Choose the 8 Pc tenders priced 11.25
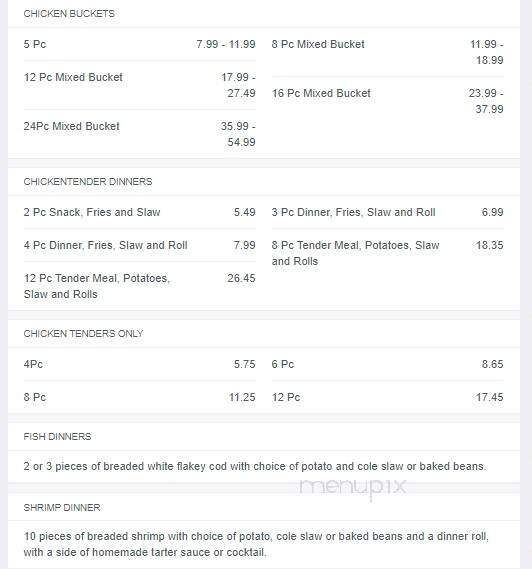The height and width of the screenshot is (569, 532). coord(140,397)
